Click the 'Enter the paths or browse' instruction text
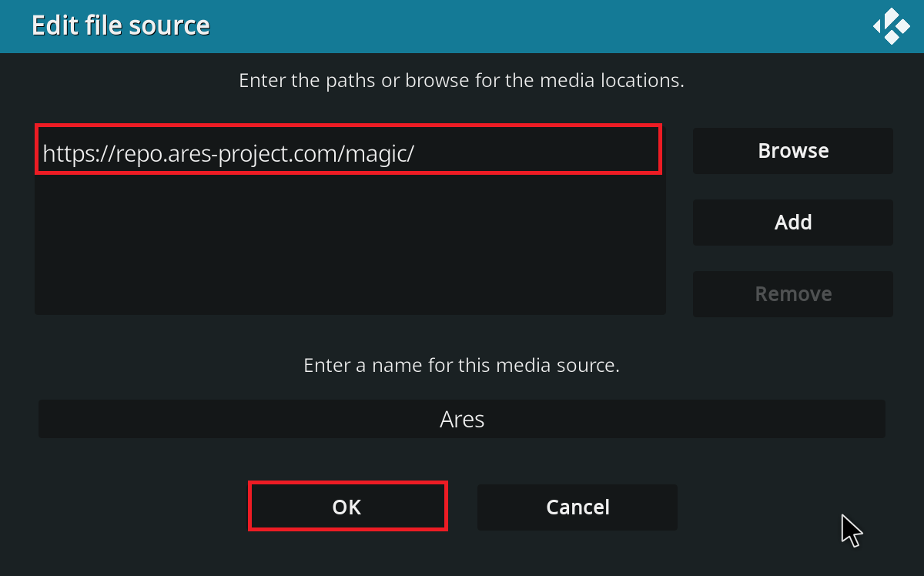924x576 pixels. pyautogui.click(x=462, y=80)
